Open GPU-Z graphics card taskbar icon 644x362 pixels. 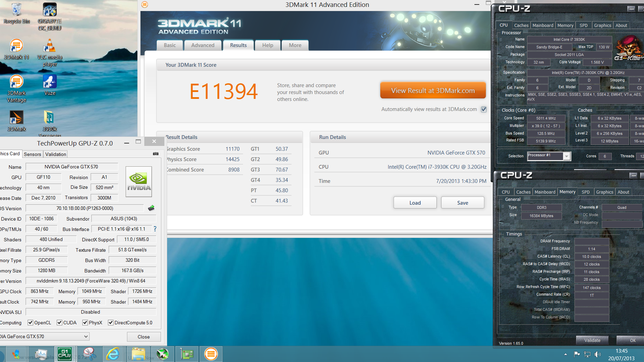(x=187, y=354)
